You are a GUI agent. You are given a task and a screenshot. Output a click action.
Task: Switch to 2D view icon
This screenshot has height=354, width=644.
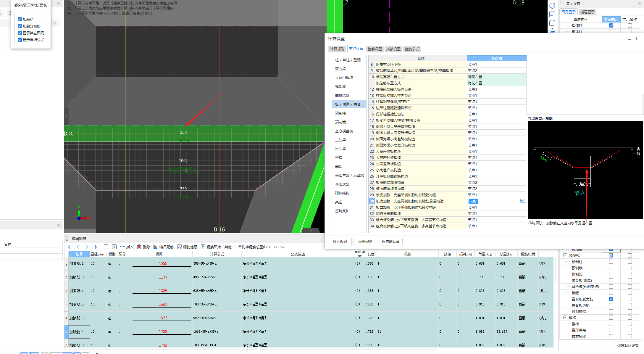[x=552, y=15]
